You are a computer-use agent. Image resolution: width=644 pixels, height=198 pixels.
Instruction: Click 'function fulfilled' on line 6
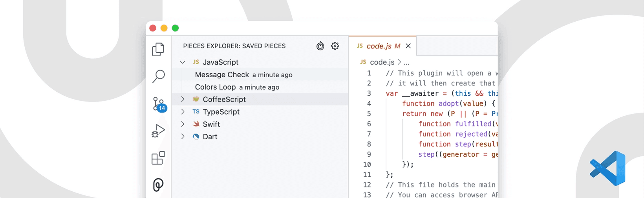coord(455,124)
